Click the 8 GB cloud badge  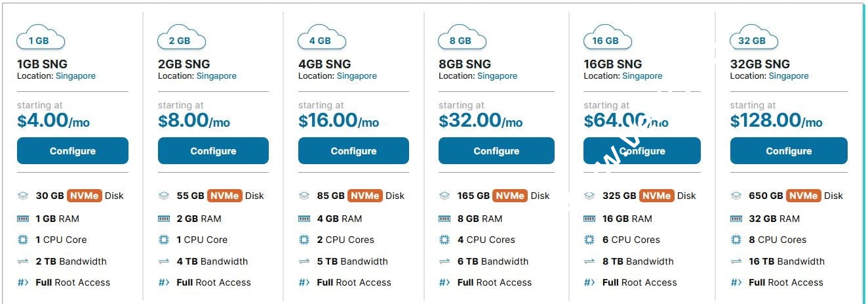click(x=462, y=39)
